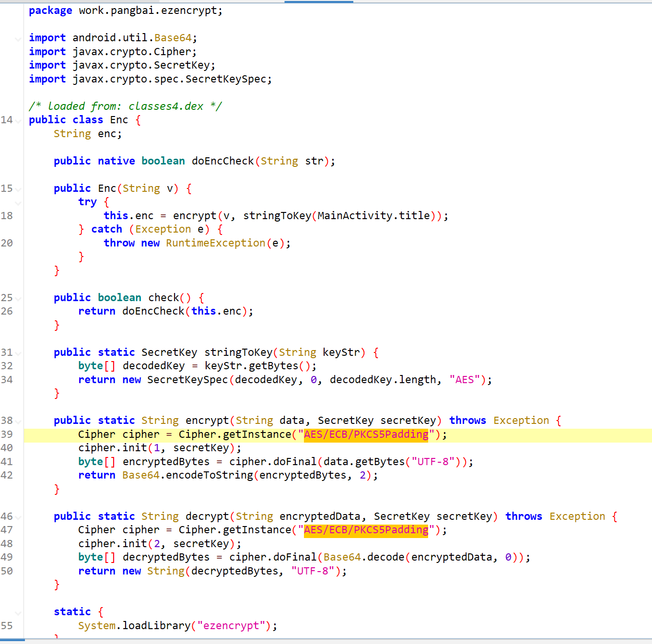
Task: Click the 'native' keyword in doEncCheck declaration
Action: [116, 161]
